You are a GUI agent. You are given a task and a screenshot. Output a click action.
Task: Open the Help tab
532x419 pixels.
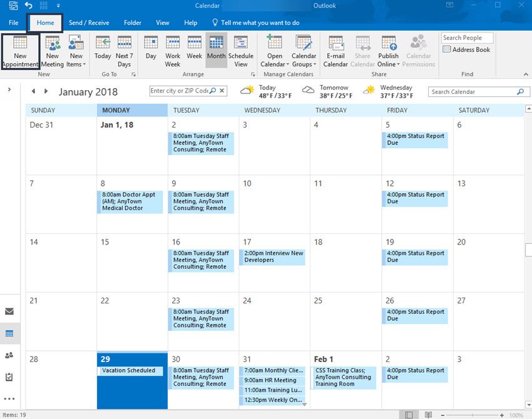[190, 23]
